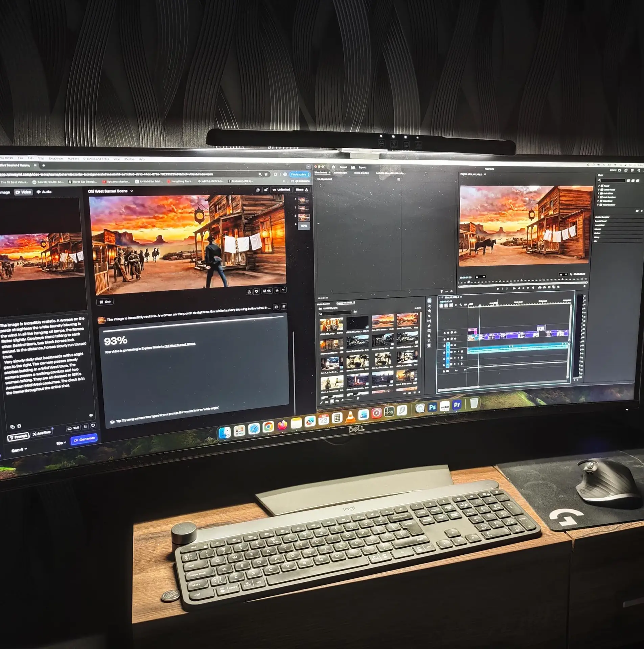Click the 4K upscale button on the video
Viewport: 644px width, 649px height.
tap(267, 291)
